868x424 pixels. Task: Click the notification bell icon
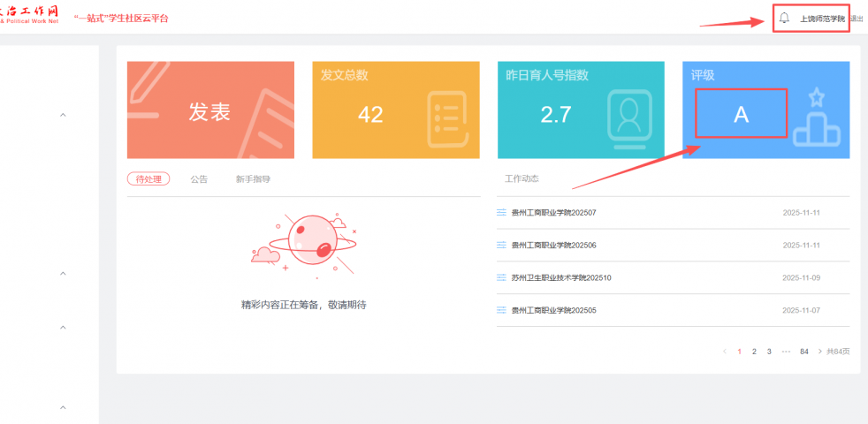[784, 18]
